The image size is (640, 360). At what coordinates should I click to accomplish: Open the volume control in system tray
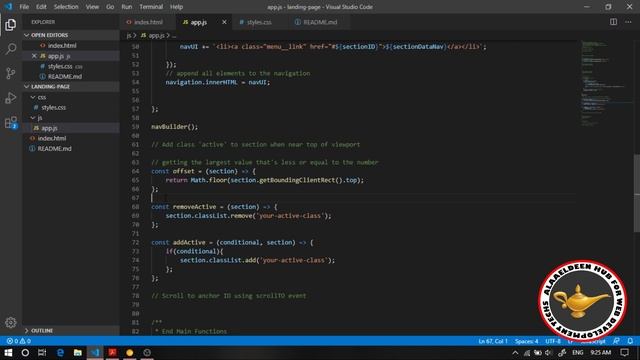[x=548, y=353]
